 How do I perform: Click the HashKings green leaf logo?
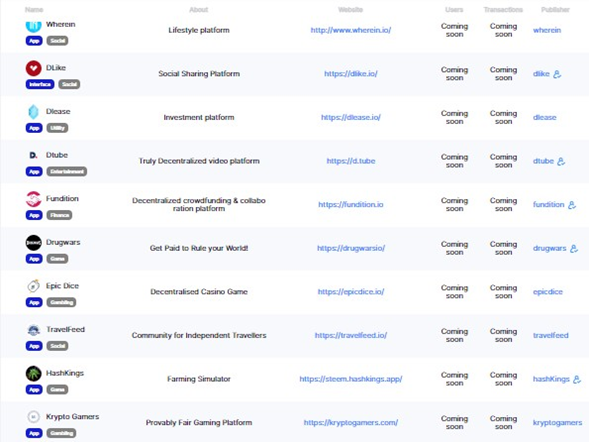coord(33,373)
